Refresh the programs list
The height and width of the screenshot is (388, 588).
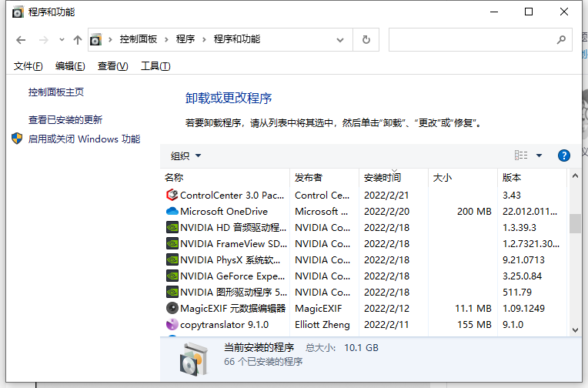point(366,39)
